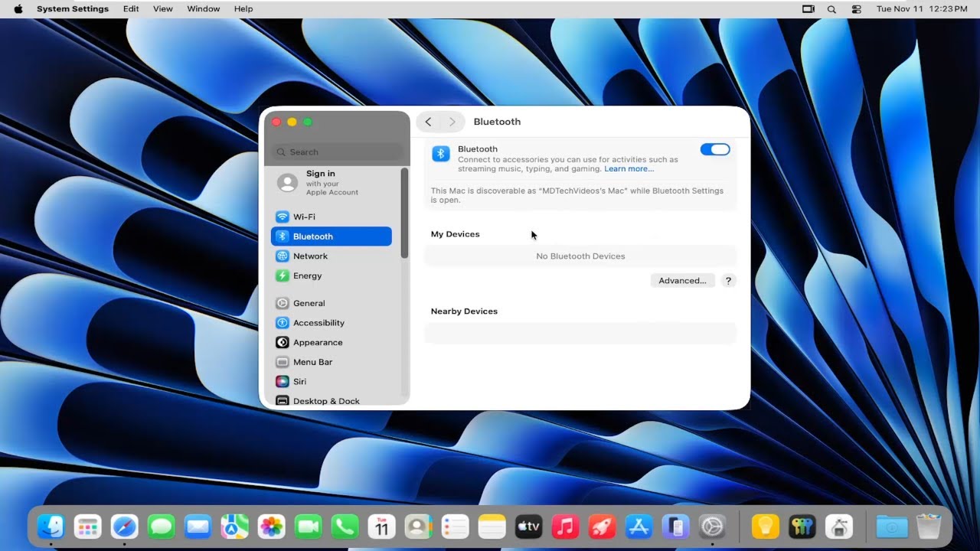The image size is (980, 551).
Task: Turn off the Bluetooth switch
Action: tap(715, 150)
